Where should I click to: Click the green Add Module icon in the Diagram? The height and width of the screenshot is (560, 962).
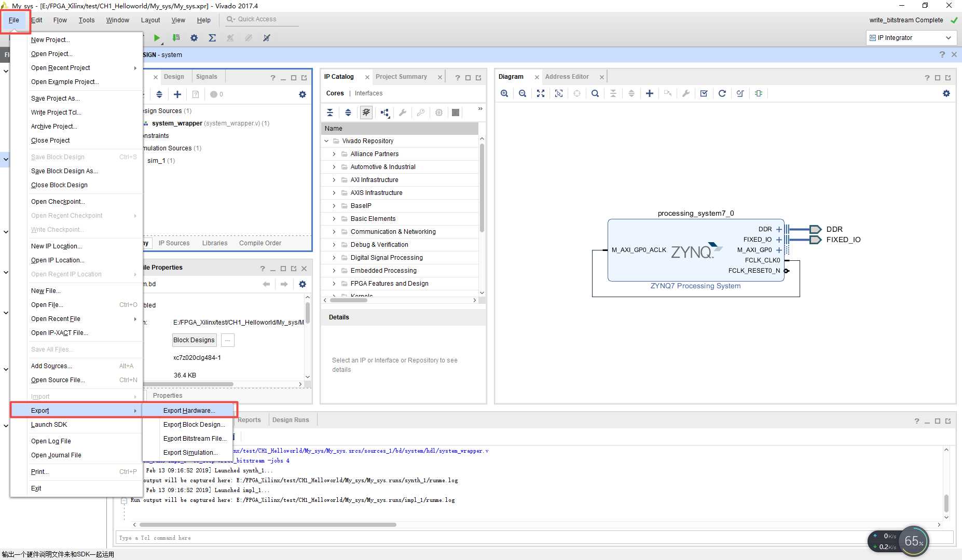(759, 93)
